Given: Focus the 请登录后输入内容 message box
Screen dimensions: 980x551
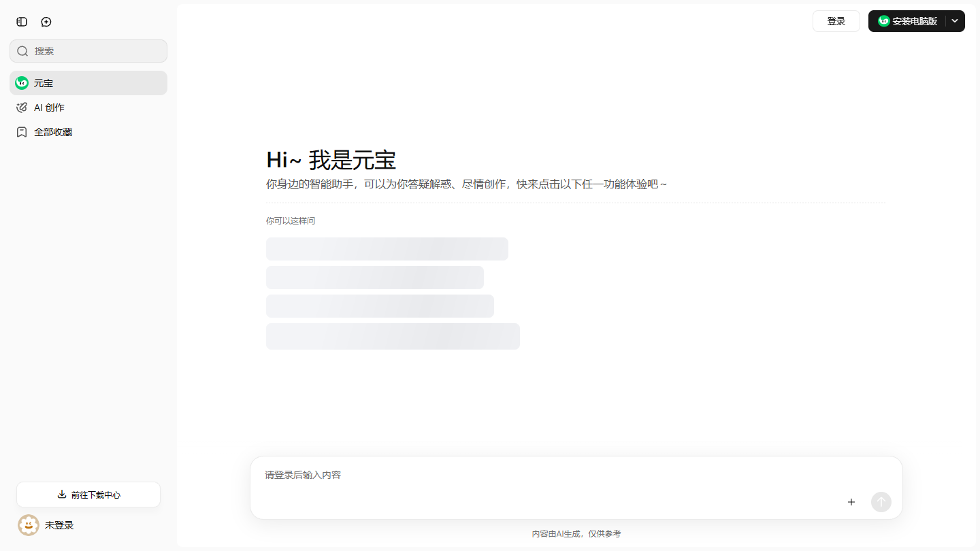Looking at the screenshot, I should click(x=576, y=475).
